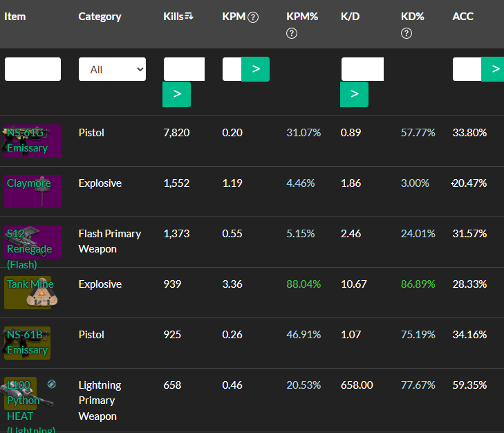Select the 2.46 K/D value
Viewport: 504px width, 433px height.
point(351,234)
